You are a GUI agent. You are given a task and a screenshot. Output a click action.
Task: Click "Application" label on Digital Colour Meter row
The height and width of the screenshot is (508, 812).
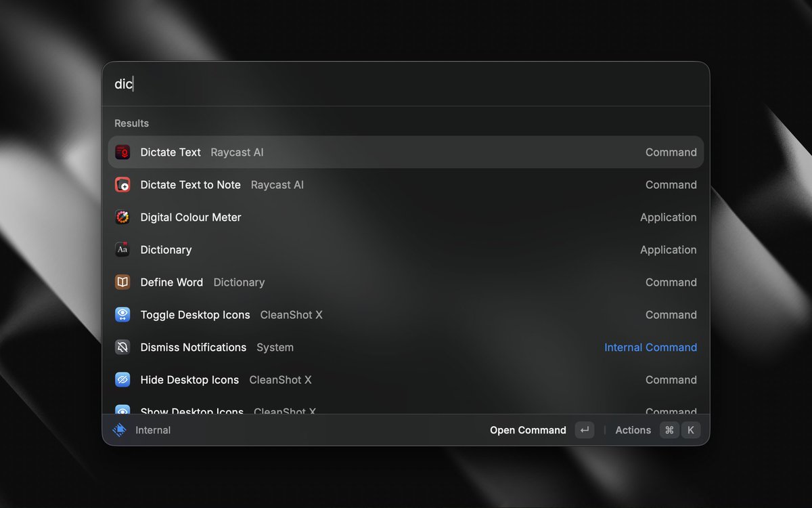click(x=669, y=217)
